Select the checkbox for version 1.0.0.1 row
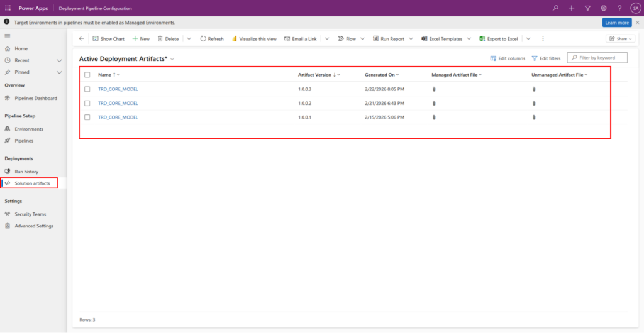Screen dimensions: 644x333 [87, 117]
